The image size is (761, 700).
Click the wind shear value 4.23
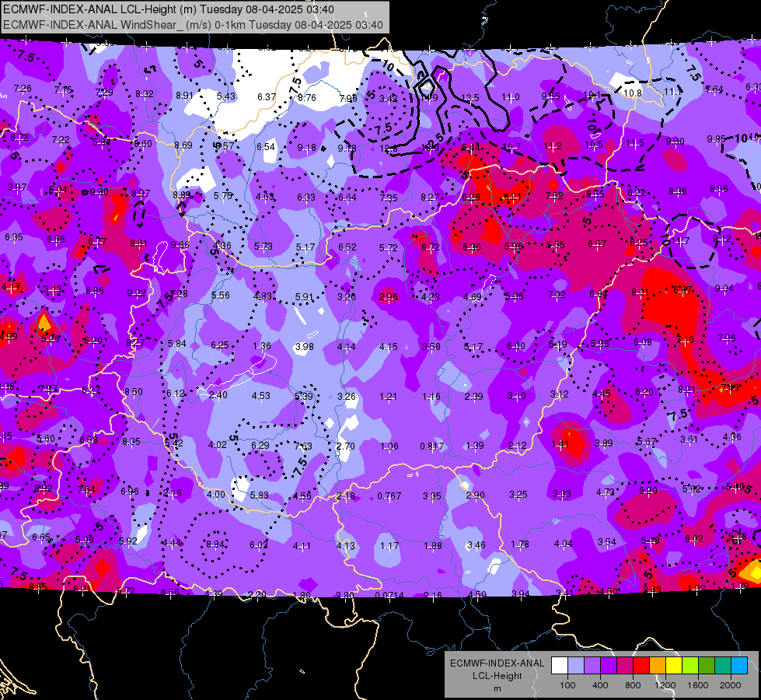431,297
